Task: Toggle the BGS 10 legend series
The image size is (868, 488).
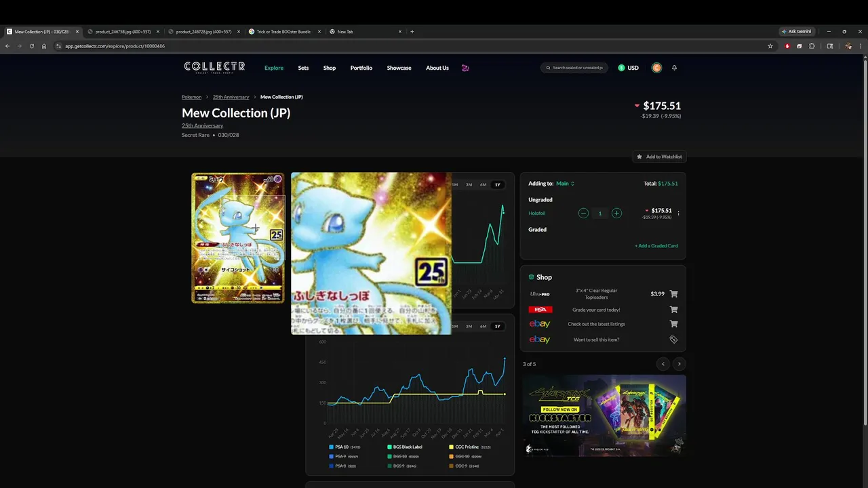Action: click(403, 457)
